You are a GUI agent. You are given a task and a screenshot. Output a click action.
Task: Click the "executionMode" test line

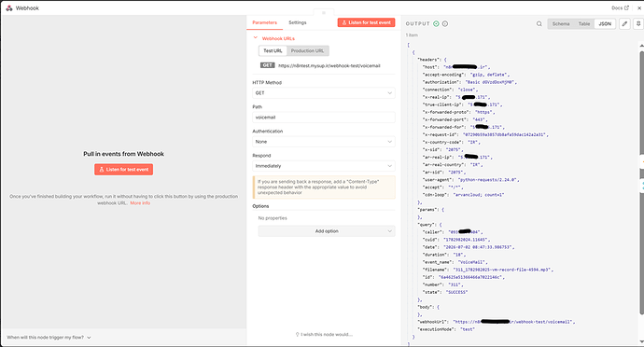pyautogui.click(x=446, y=329)
